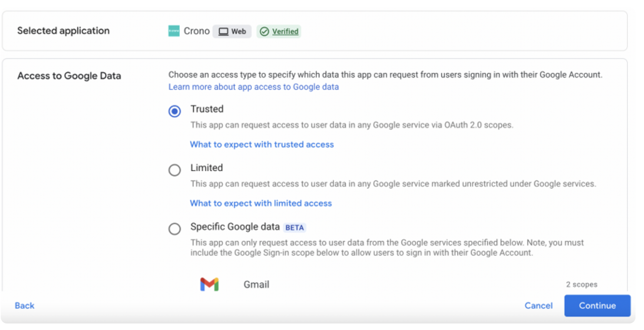Choose the Specific Google data option
This screenshot has height=330, width=644.
click(174, 229)
